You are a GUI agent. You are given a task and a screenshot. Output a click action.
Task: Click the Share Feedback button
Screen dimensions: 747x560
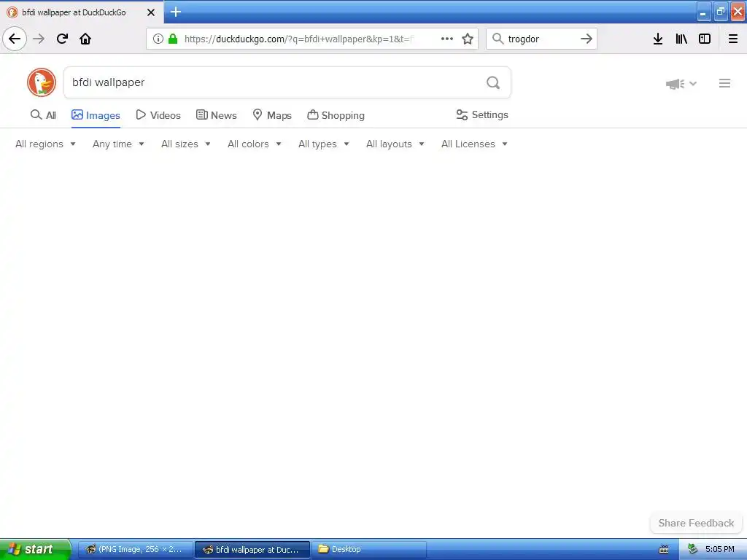click(x=696, y=523)
